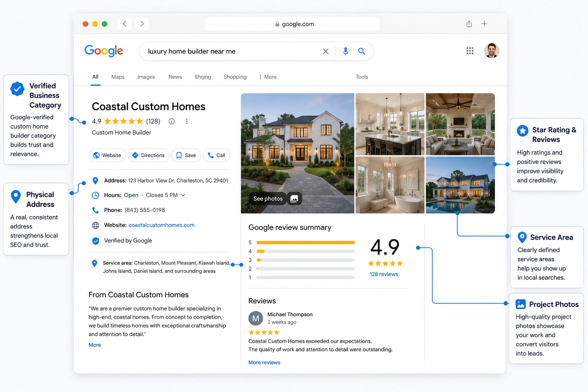Click the Google review summary heading
The height and width of the screenshot is (392, 588).
click(290, 227)
